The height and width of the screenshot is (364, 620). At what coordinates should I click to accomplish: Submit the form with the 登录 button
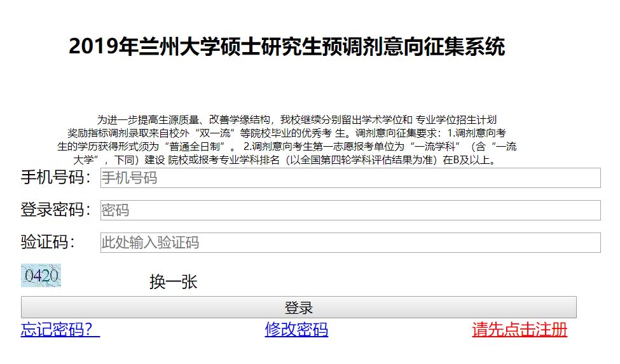pyautogui.click(x=298, y=307)
